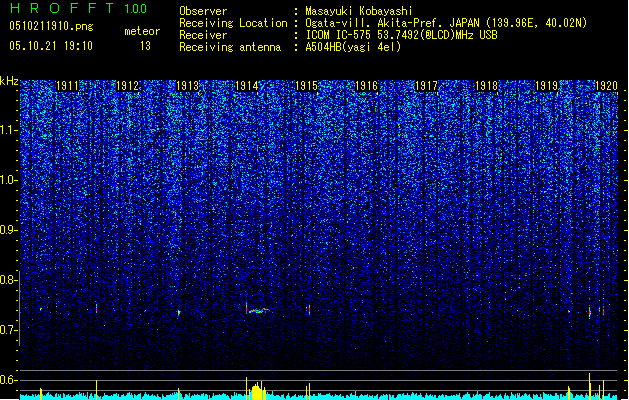Click the HROFFT 1.0.0 title text
The height and width of the screenshot is (400, 629).
pyautogui.click(x=78, y=8)
